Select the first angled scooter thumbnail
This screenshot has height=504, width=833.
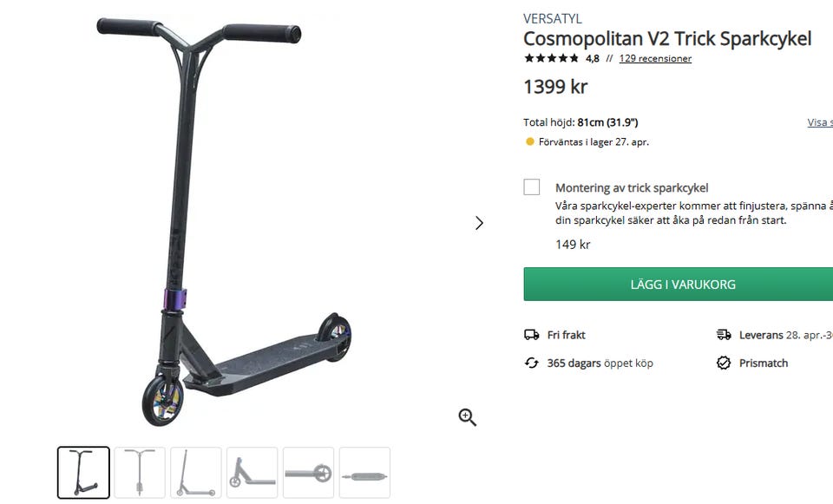click(x=83, y=473)
